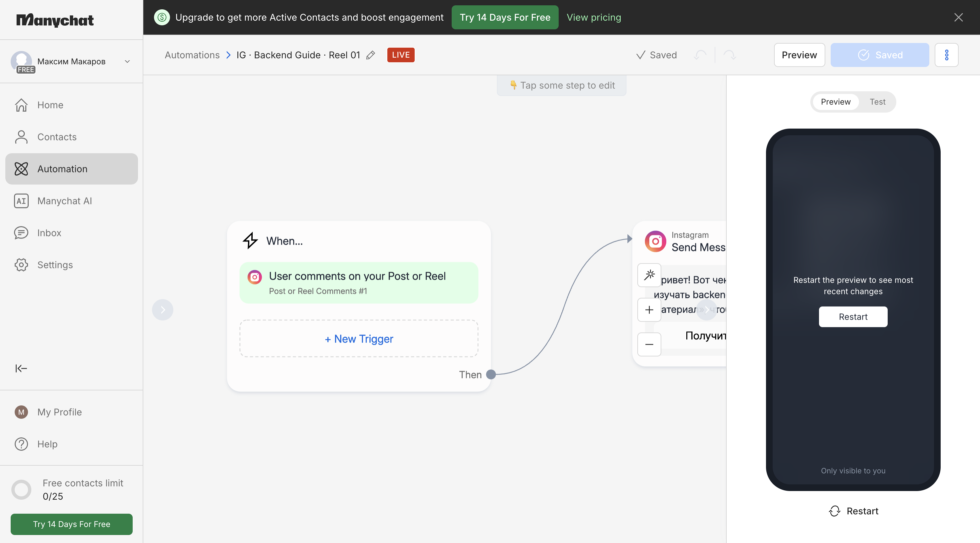This screenshot has height=543, width=980.
Task: Open My Profile
Action: click(72, 412)
